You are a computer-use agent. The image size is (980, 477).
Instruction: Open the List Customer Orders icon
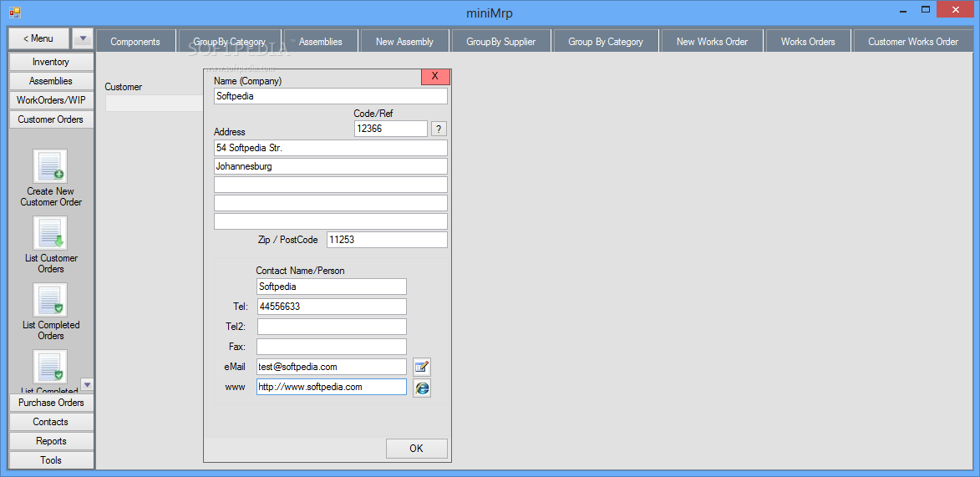click(x=50, y=233)
